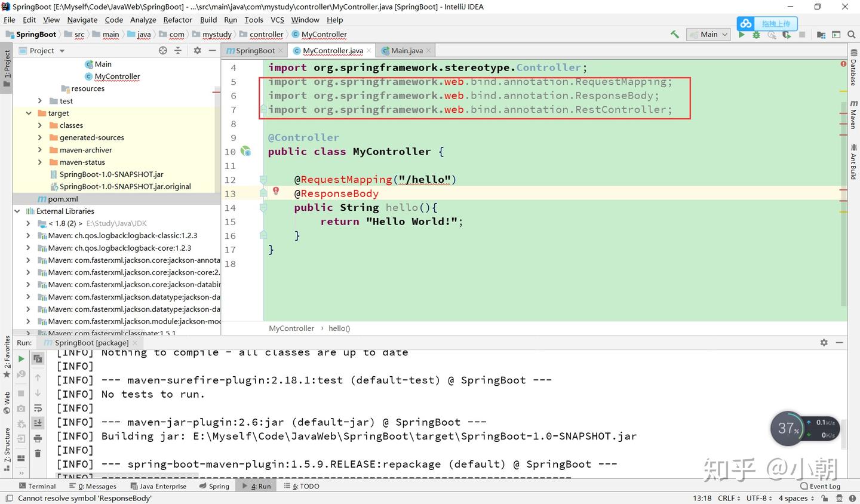The height and width of the screenshot is (504, 860).
Task: Click the UTF-8 encoding in status bar
Action: point(759,498)
